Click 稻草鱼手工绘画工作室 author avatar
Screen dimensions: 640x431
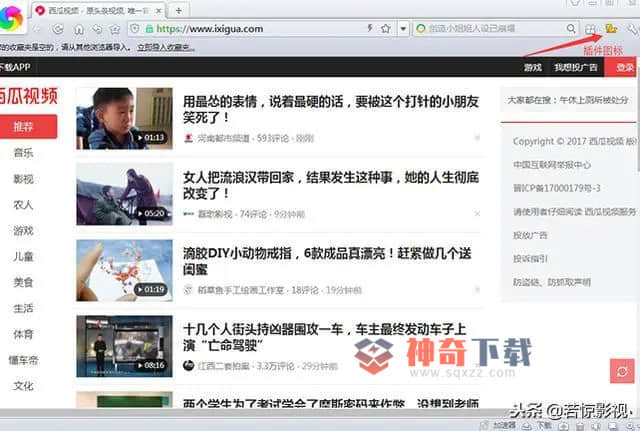(188, 290)
